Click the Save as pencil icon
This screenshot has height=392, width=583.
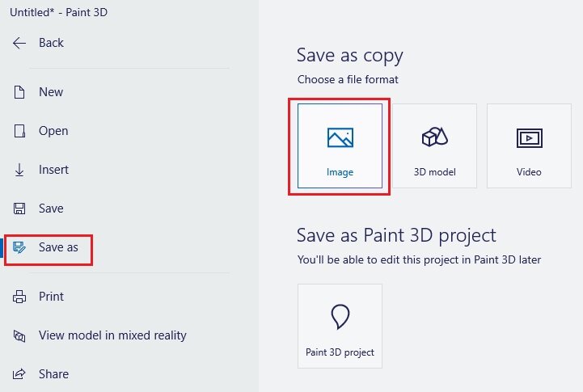[x=19, y=247]
